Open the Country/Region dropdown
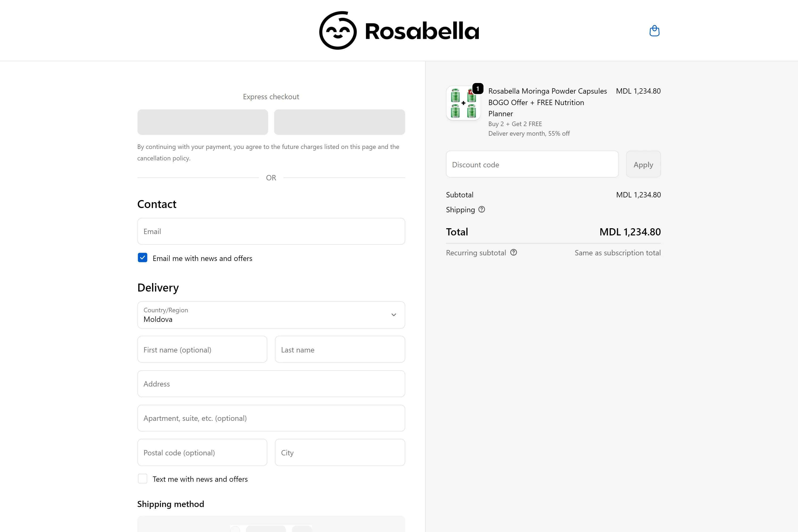Image resolution: width=798 pixels, height=532 pixels. (x=271, y=315)
